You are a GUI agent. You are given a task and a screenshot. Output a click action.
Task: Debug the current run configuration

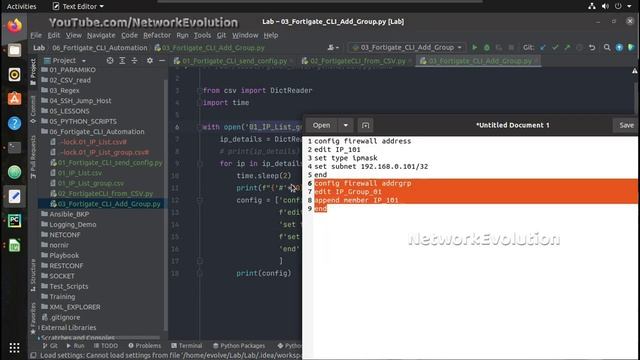pos(487,47)
